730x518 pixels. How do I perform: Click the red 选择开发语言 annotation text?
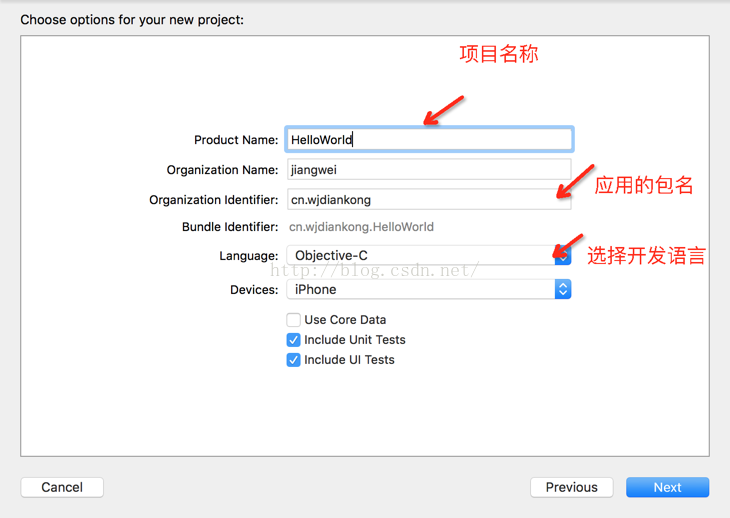(646, 256)
